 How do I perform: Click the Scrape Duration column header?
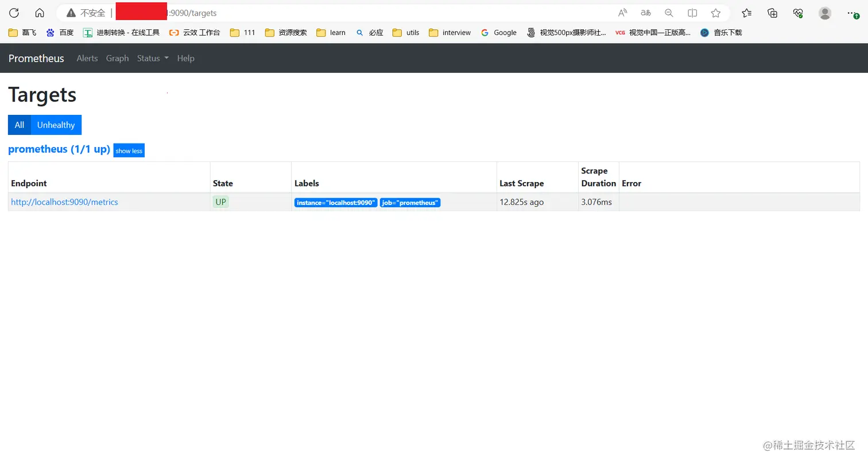[598, 177]
